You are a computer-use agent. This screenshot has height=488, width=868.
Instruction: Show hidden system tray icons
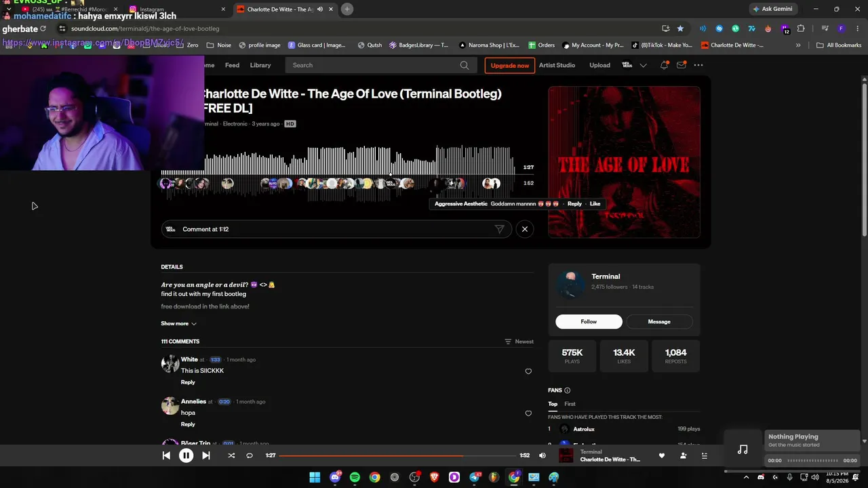point(746,477)
